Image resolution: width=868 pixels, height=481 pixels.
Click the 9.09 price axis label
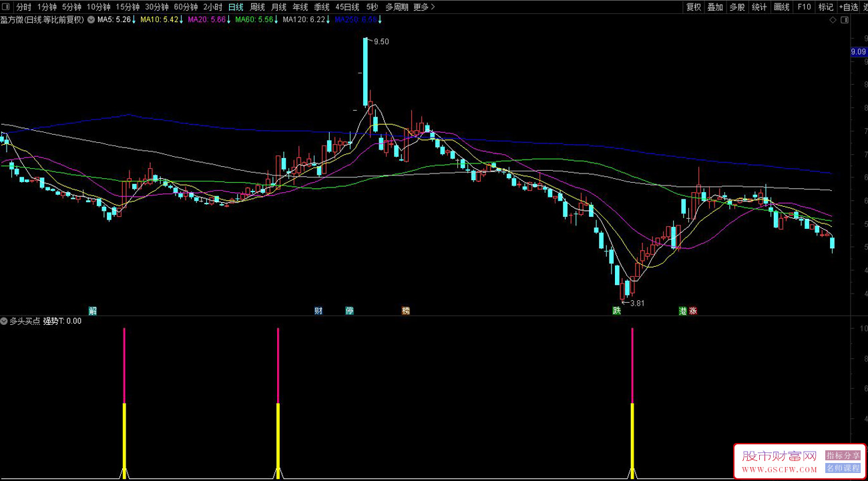[858, 51]
